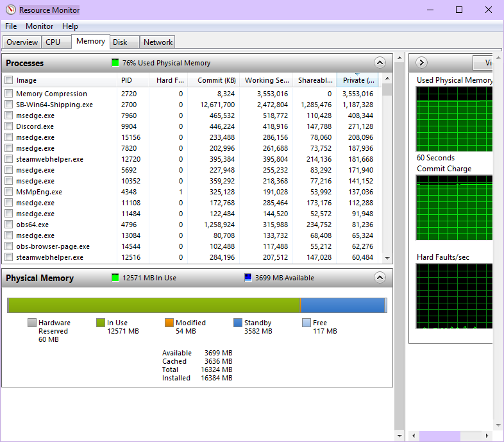Select the Discord.exe row name
504x442 pixels.
click(x=35, y=126)
